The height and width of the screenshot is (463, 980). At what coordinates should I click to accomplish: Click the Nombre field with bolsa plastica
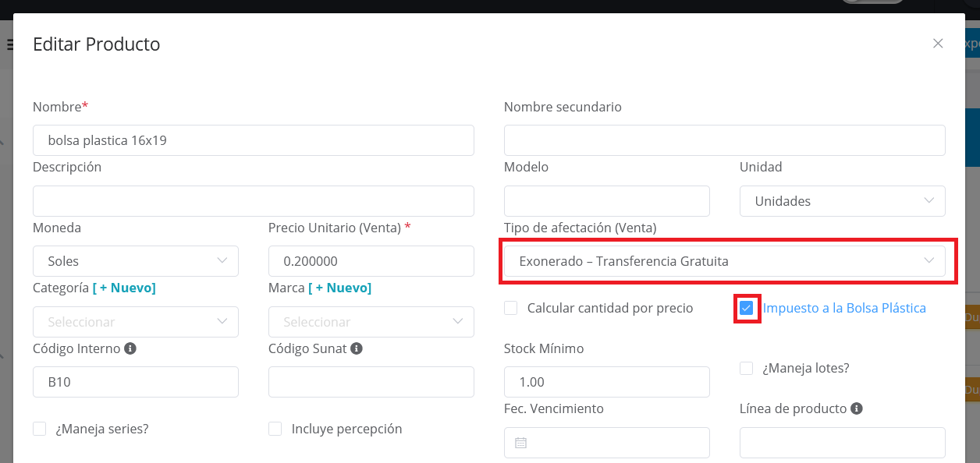pos(253,140)
